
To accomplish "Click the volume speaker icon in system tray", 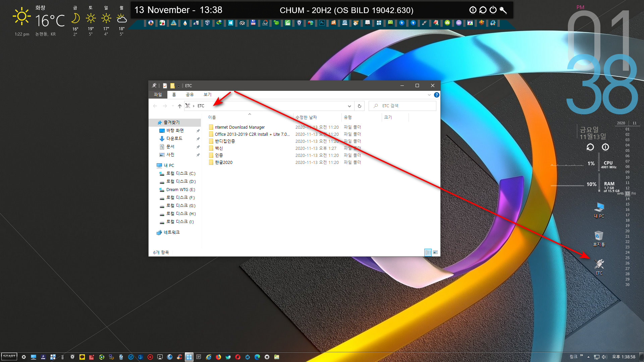I will (x=604, y=357).
